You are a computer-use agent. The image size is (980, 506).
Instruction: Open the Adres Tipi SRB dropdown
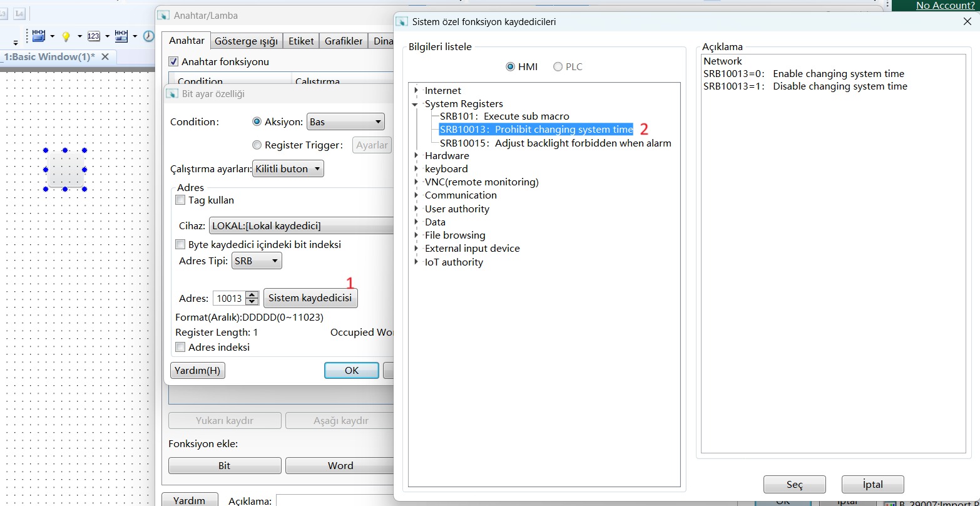pos(257,261)
